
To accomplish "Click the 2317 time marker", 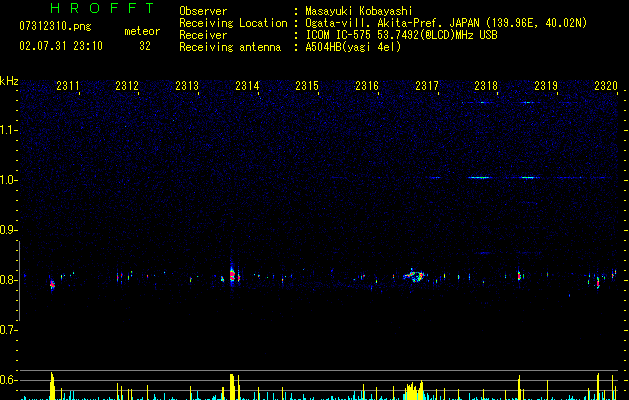I will coord(427,85).
